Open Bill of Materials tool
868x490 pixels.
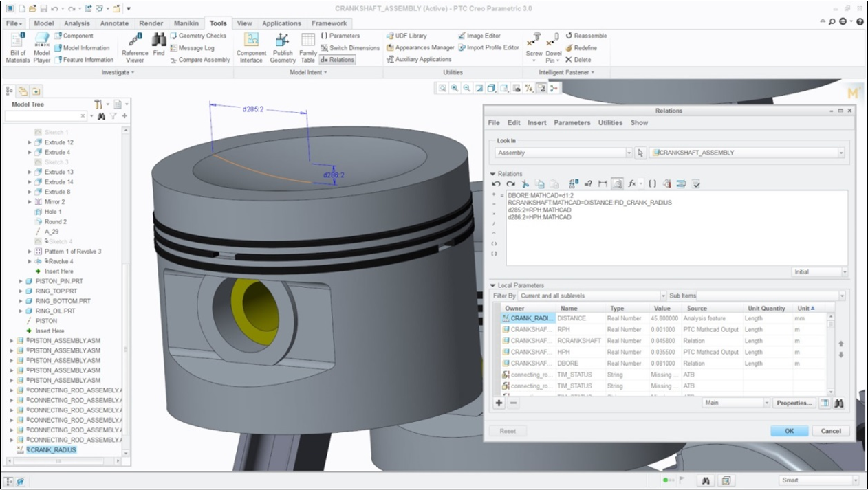tap(18, 47)
